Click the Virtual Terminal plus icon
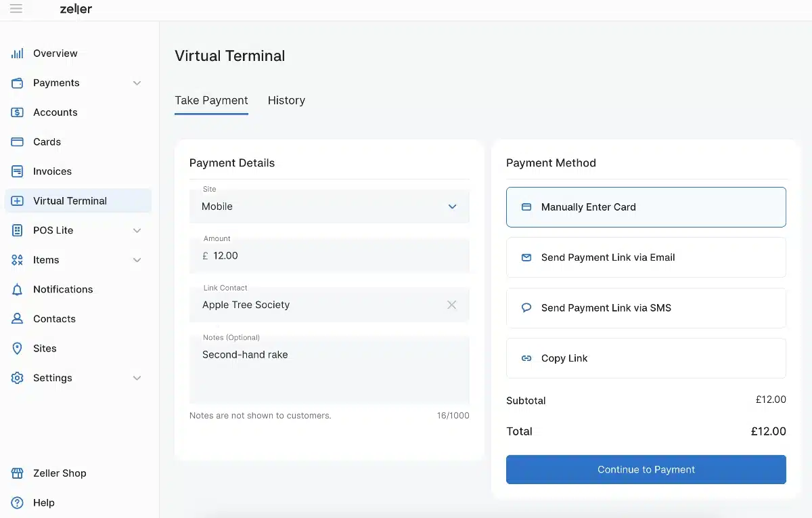 18,201
